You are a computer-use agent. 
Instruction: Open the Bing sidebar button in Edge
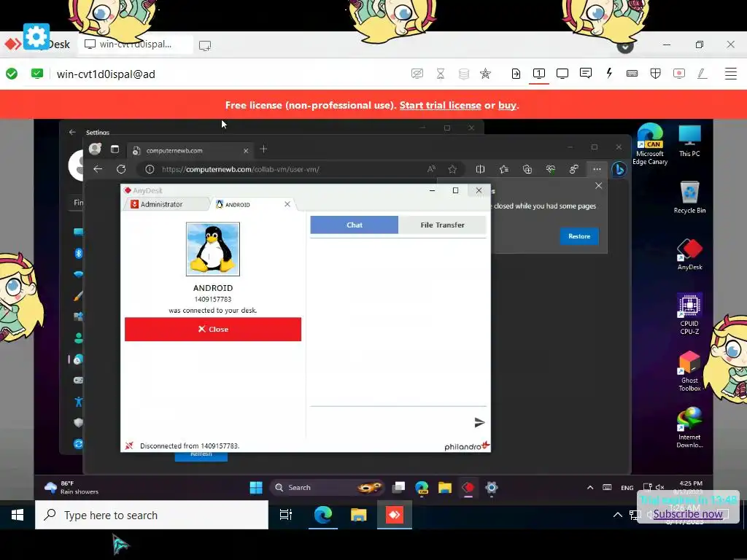[619, 169]
